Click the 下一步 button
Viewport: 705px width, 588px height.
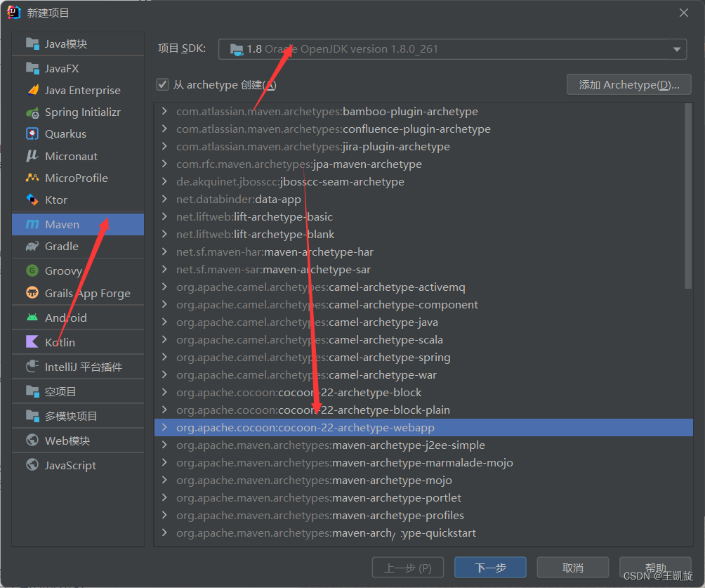click(x=490, y=568)
